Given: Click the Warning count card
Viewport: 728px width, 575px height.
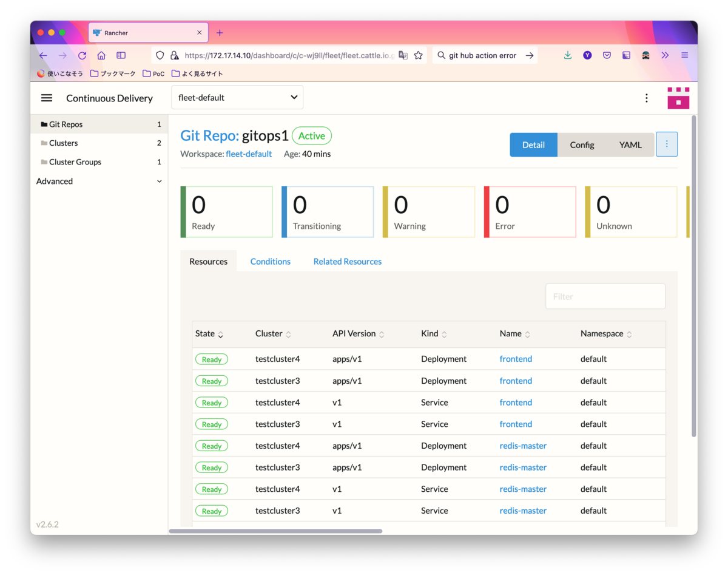Looking at the screenshot, I should pos(429,212).
